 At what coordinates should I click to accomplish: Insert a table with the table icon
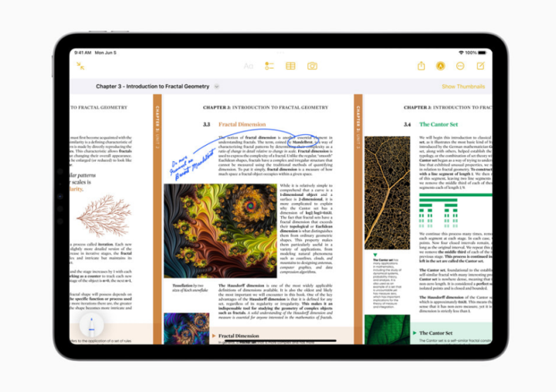pos(290,66)
